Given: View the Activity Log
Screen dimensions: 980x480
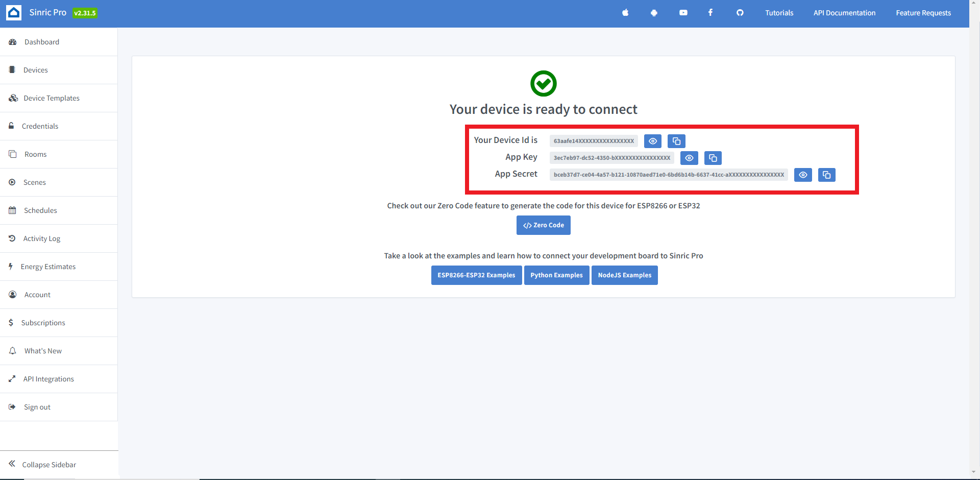Looking at the screenshot, I should click(59, 238).
